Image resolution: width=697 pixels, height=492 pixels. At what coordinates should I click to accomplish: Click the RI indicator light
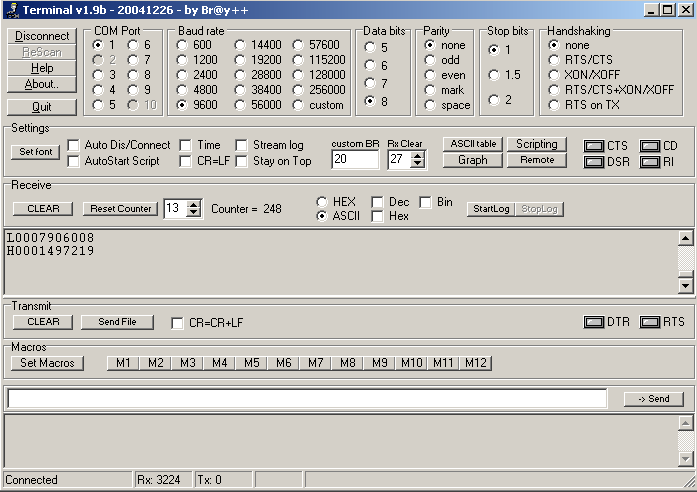[650, 161]
